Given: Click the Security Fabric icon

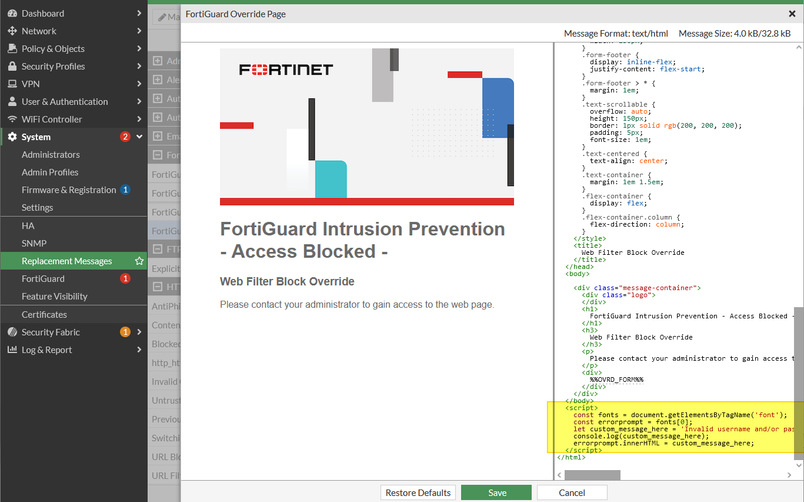Looking at the screenshot, I should click(12, 332).
